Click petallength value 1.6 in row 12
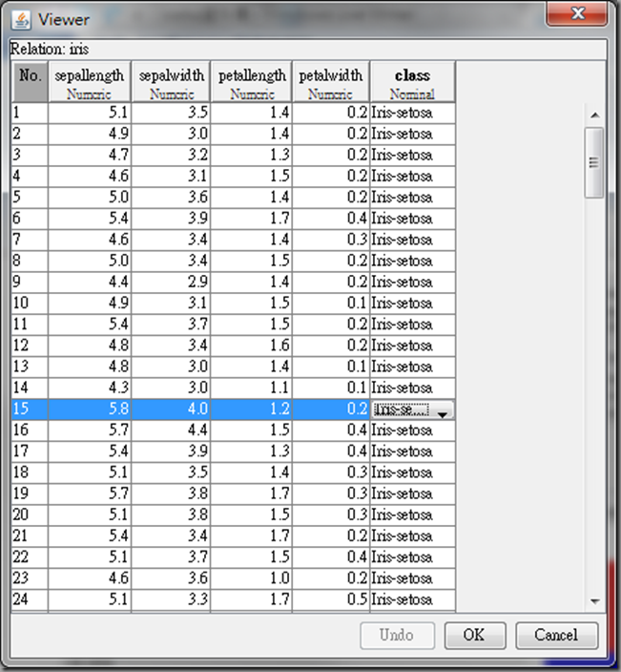 click(x=252, y=346)
